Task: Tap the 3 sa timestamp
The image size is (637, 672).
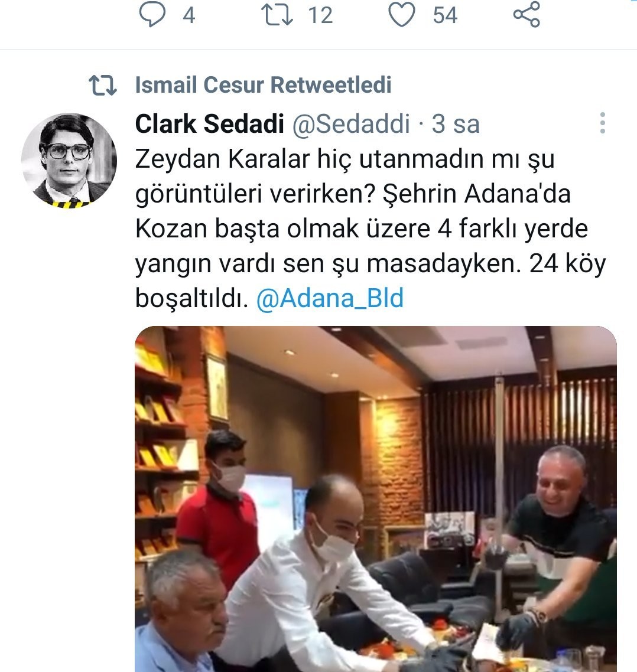Action: coord(456,124)
